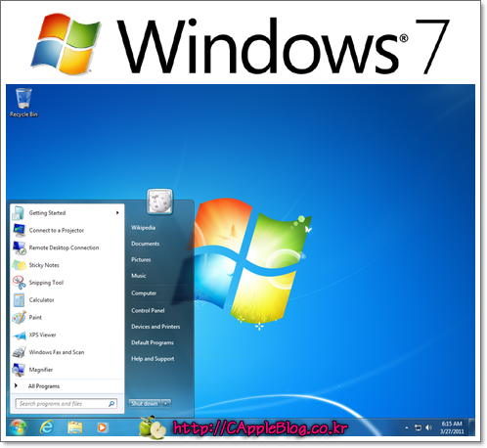Click the Shut down button
The height and width of the screenshot is (448, 487).
(145, 404)
